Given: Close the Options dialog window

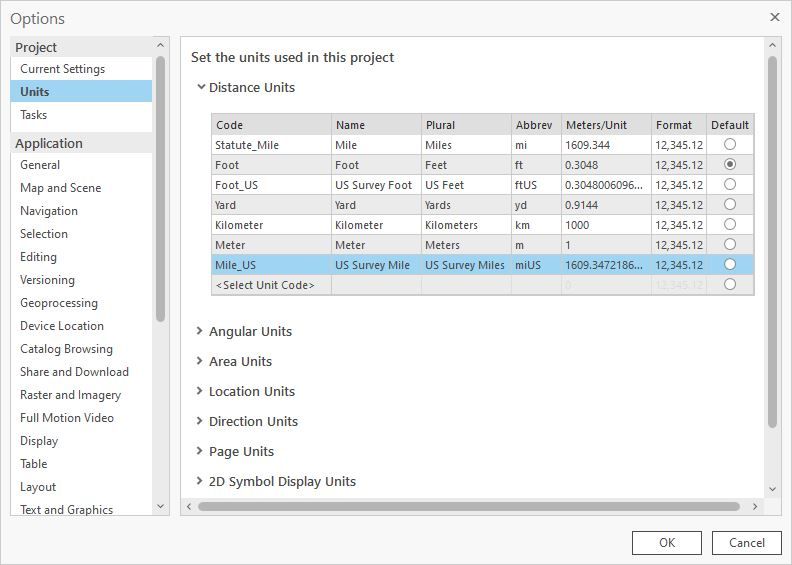Looking at the screenshot, I should 775,17.
